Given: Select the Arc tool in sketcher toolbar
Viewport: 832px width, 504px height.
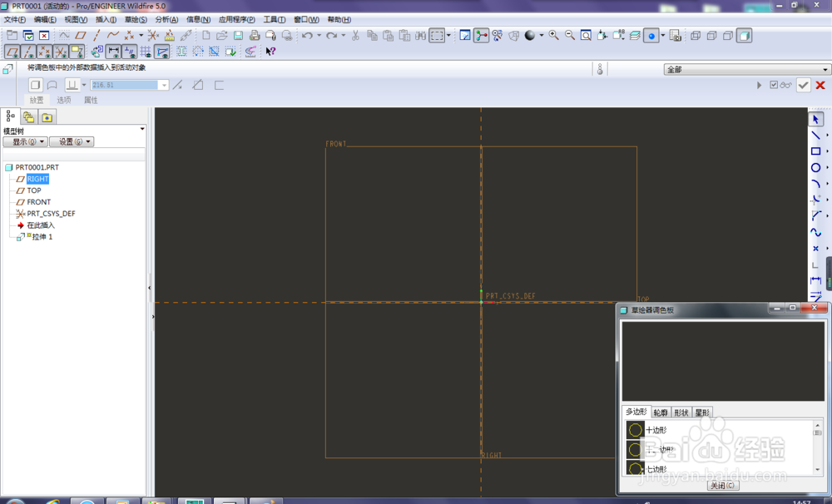Looking at the screenshot, I should click(815, 184).
